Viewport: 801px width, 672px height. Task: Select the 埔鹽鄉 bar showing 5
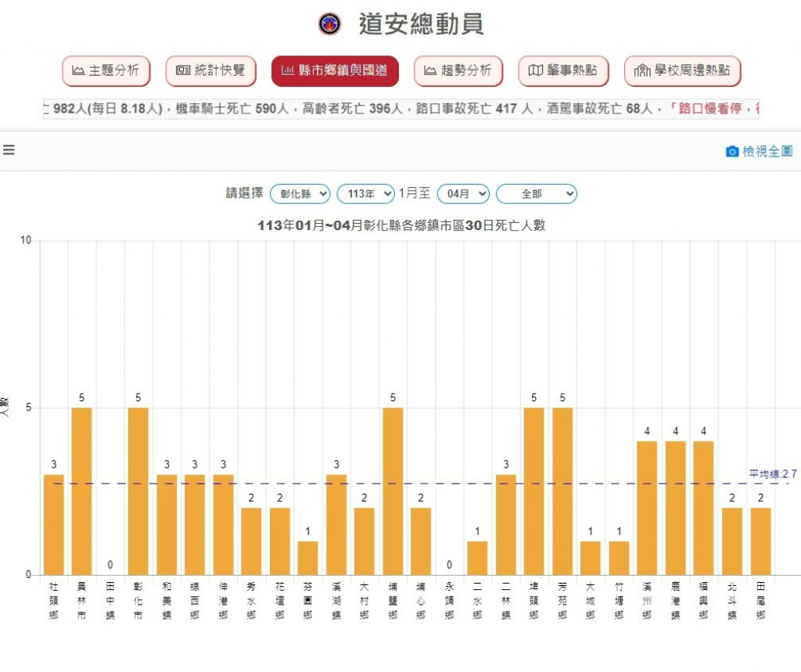[393, 491]
